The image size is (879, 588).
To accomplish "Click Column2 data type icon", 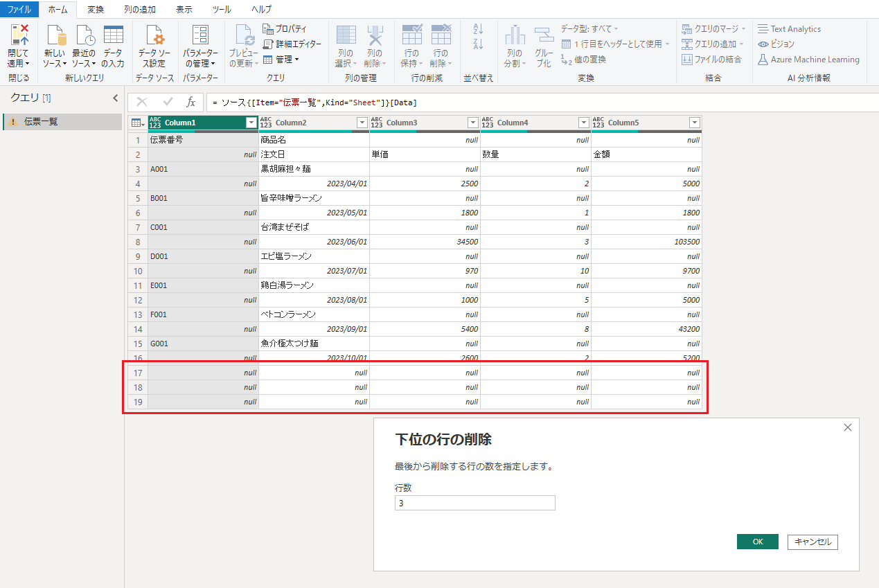I will [265, 123].
